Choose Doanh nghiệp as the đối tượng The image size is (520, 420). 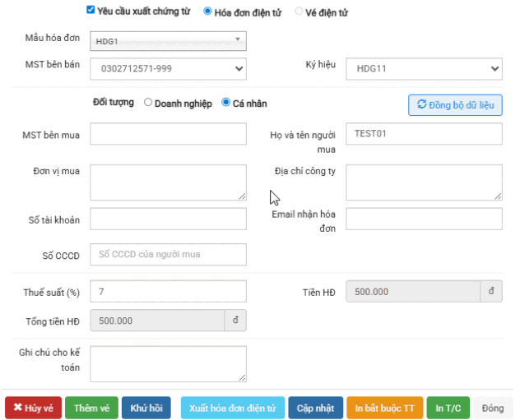tap(148, 104)
